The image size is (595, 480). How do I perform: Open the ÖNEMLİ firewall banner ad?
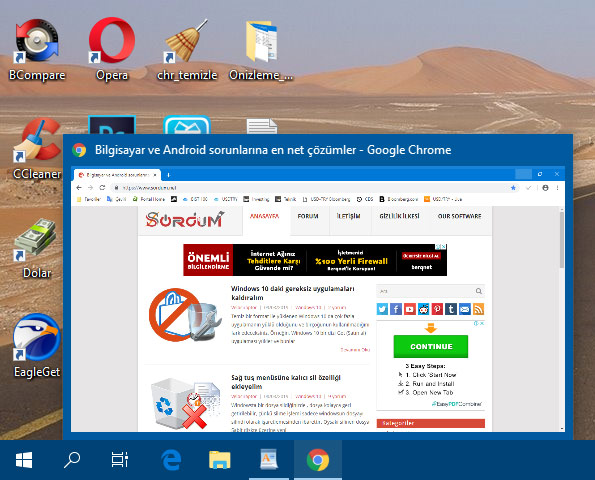(315, 260)
